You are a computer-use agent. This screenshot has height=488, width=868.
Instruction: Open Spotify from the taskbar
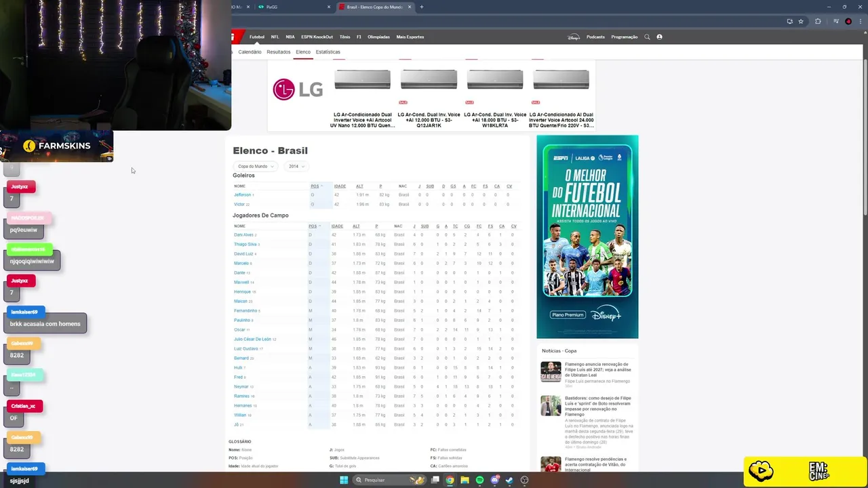click(x=479, y=480)
